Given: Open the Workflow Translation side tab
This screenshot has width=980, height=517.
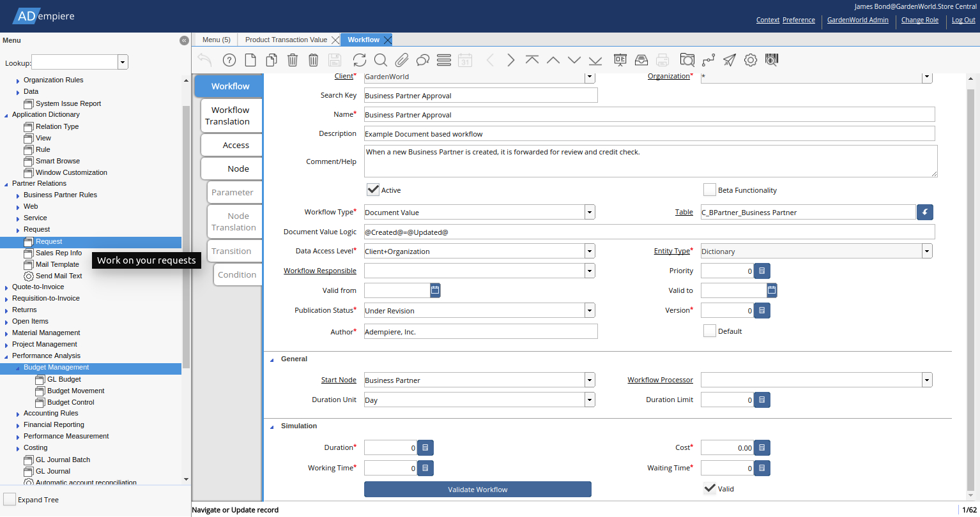Looking at the screenshot, I should [230, 116].
